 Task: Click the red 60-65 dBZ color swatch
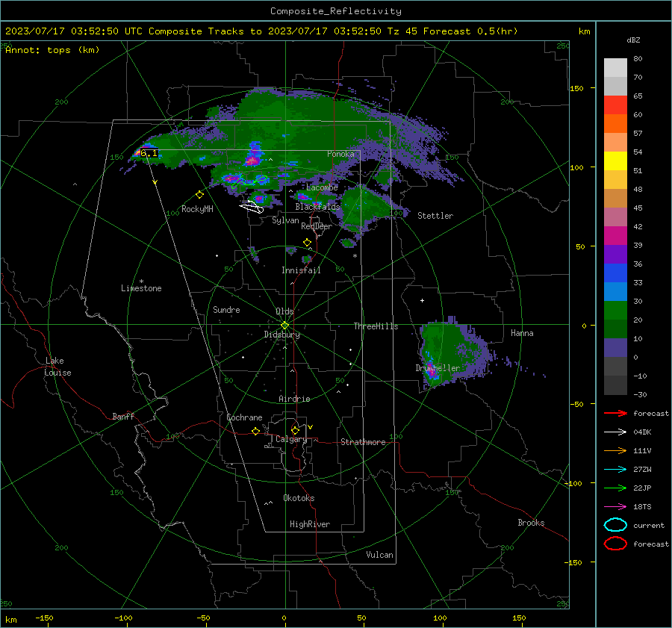[x=615, y=105]
